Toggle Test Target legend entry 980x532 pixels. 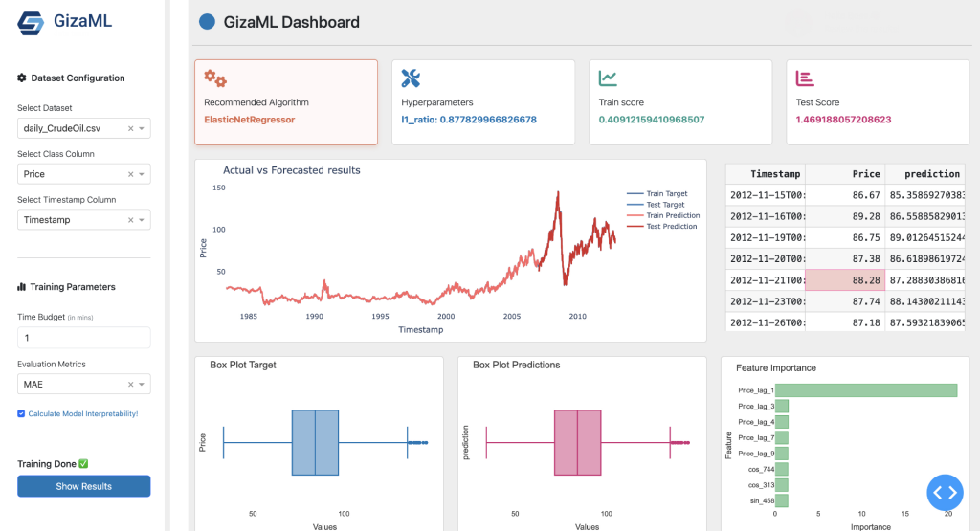(656, 205)
